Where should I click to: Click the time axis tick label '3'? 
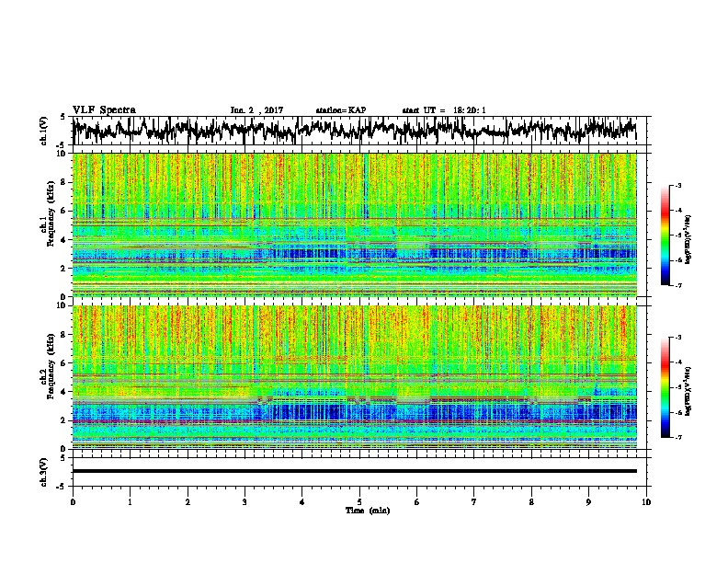[x=245, y=502]
